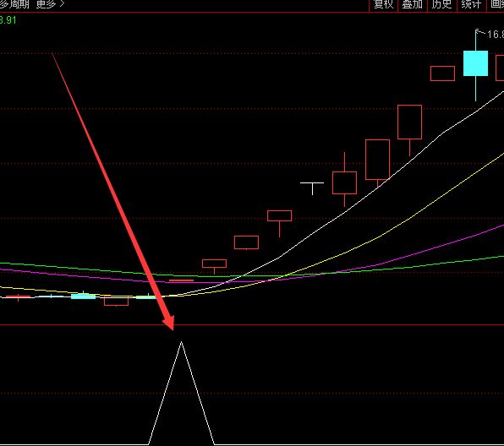504x446 pixels.
Task: Select the hollow red candle below moving averages
Action: point(117,302)
